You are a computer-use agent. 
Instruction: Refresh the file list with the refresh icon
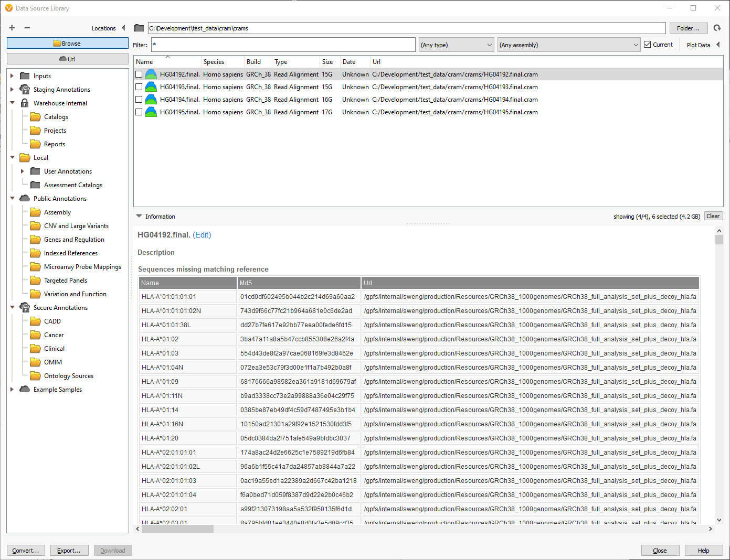click(717, 28)
